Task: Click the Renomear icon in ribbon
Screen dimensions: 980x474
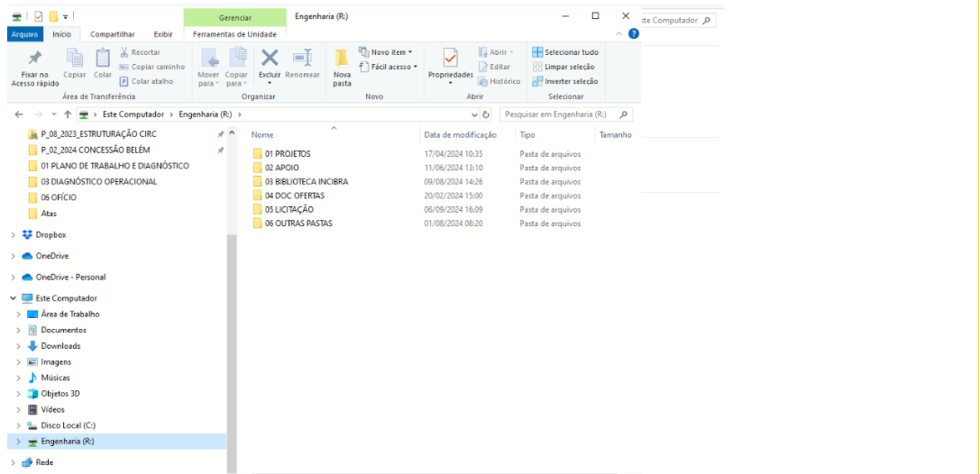Action: point(303,58)
